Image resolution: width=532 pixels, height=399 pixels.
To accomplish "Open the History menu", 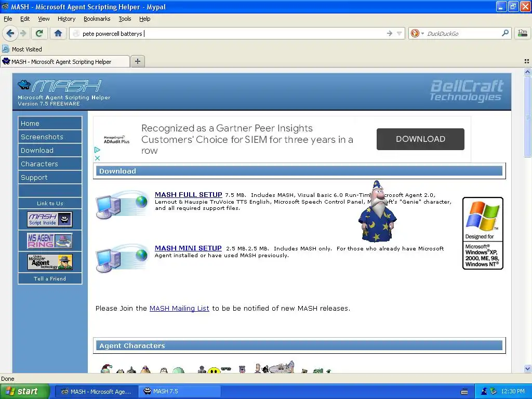I will (x=66, y=19).
